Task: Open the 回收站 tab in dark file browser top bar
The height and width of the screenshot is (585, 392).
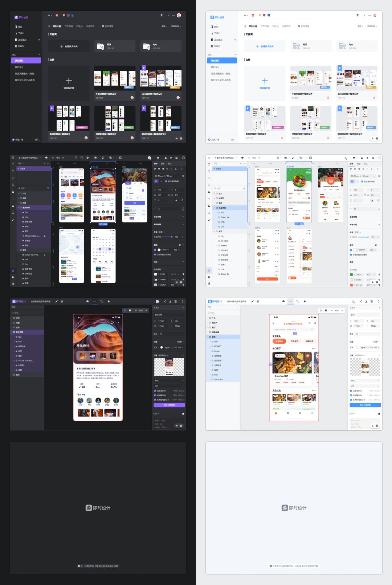Action: pos(79,26)
